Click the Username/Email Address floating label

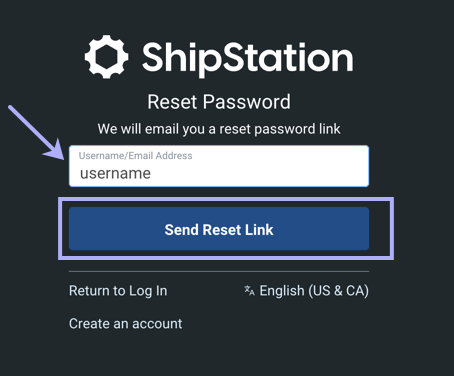click(x=135, y=156)
